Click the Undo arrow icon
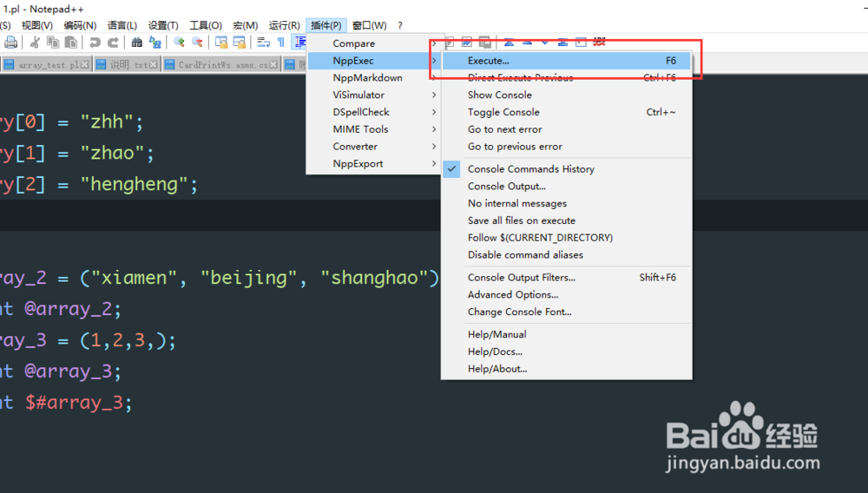 click(x=95, y=42)
